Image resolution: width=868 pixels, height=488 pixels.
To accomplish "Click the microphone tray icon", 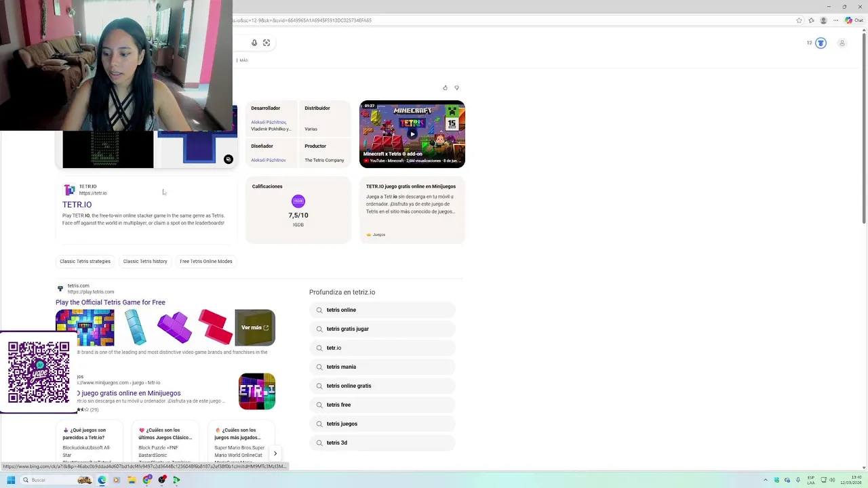I will pos(797,480).
